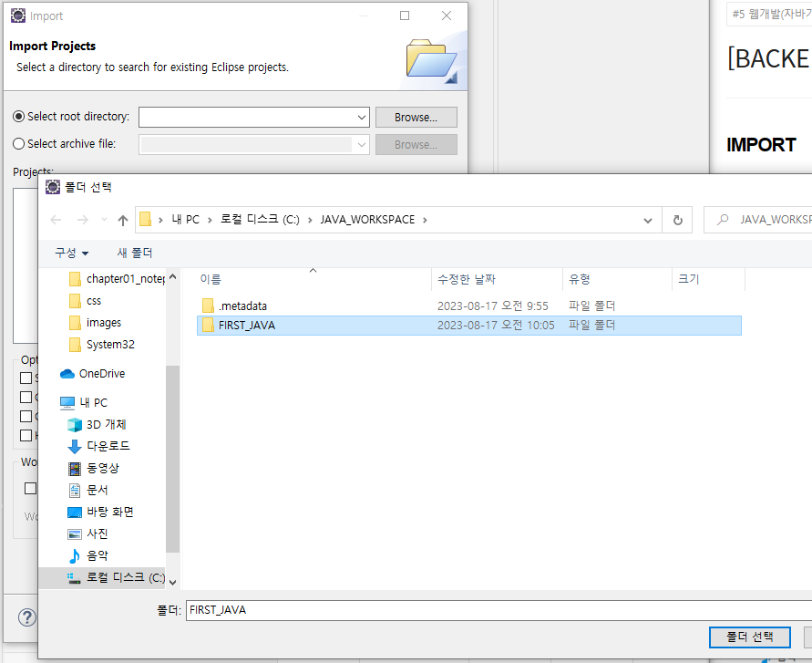Viewport: 812px width, 663px height.
Task: Click JAVA_WORKSPACE in the address breadcrumb
Action: tap(367, 220)
